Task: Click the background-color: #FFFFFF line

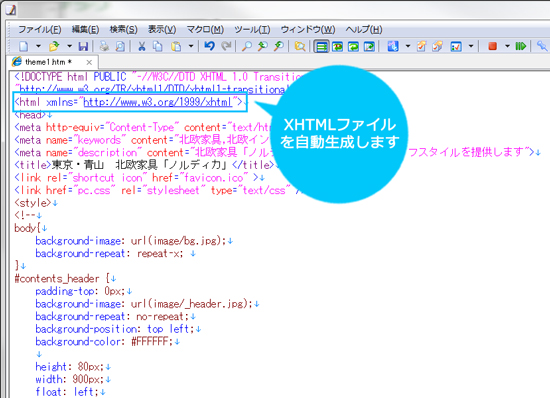Action: [108, 342]
